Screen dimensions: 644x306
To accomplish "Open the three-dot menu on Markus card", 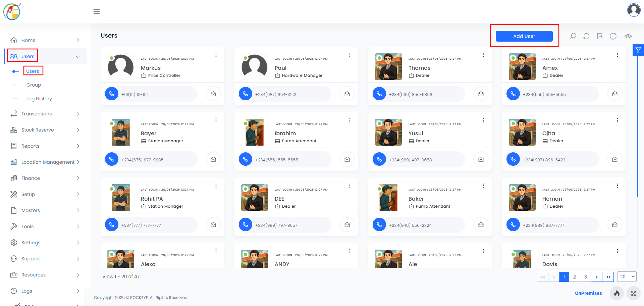I will (x=216, y=55).
